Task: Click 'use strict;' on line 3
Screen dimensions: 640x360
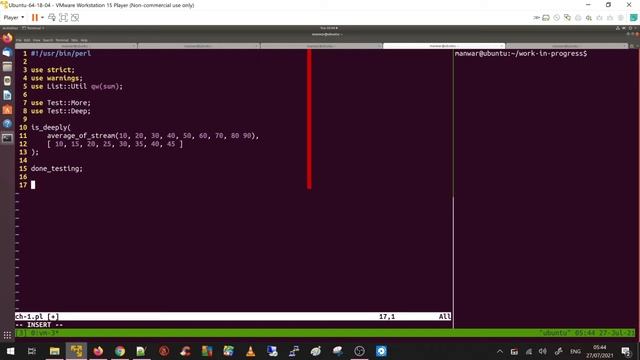Action: tap(53, 70)
